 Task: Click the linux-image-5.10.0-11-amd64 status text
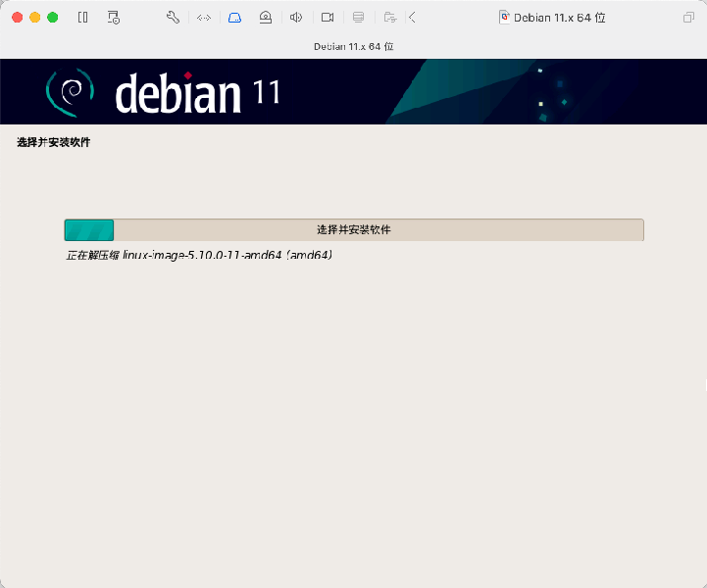[x=199, y=256]
